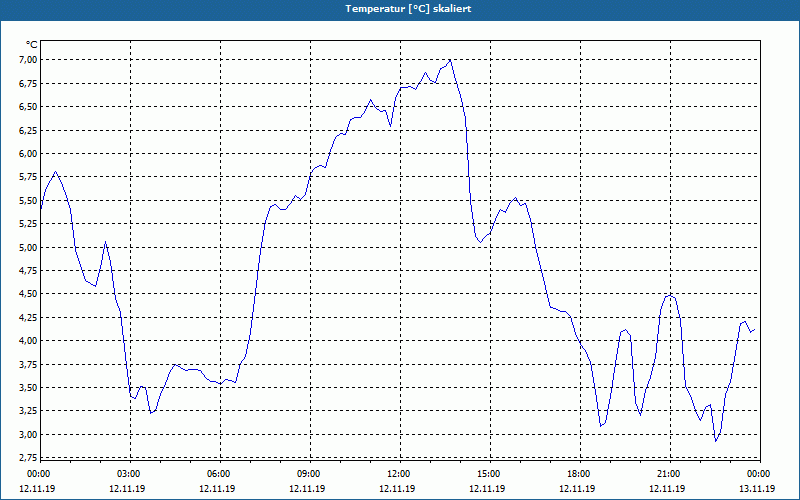This screenshot has width=800, height=500.
Task: Click the 13.11.19 date label
Action: (757, 489)
